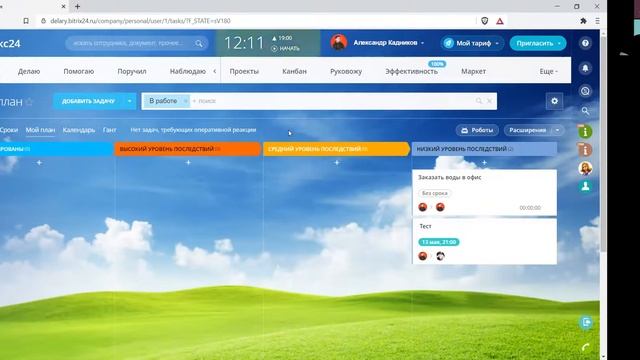
Task: Click НАЧАТЬ to start workday
Action: click(x=289, y=49)
